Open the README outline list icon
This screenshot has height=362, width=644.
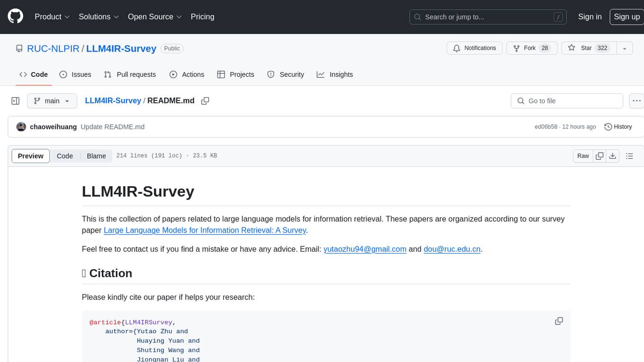629,156
